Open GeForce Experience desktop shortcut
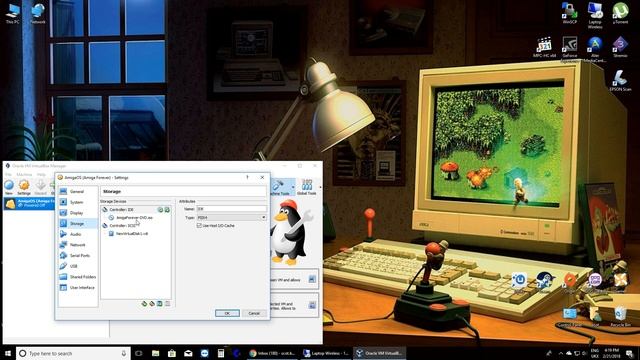Viewport: 640px width, 360px height. 569,49
